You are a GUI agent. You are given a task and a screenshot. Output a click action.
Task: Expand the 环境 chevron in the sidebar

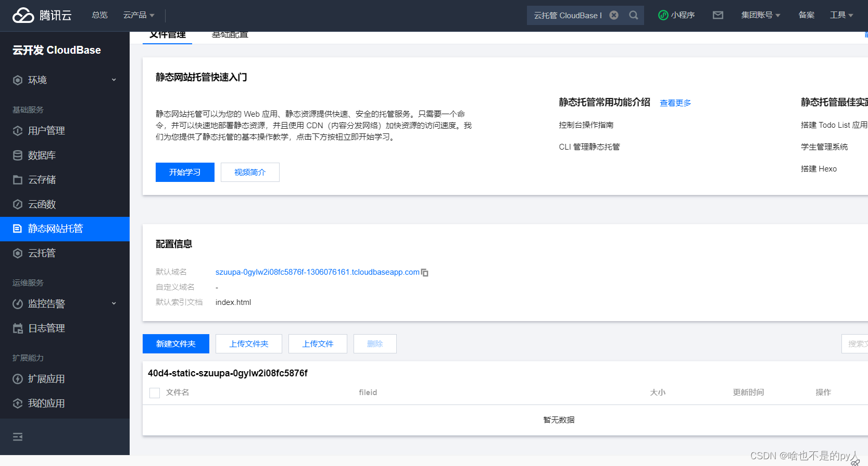click(114, 80)
